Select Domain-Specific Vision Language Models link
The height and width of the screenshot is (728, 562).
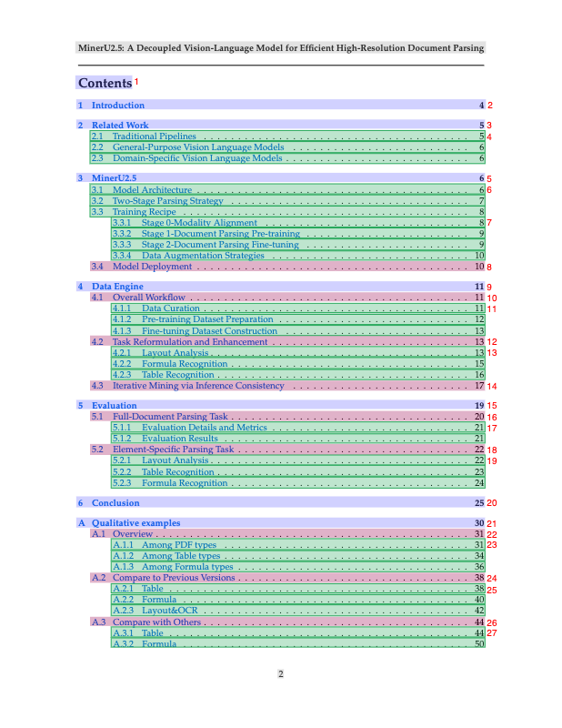pyautogui.click(x=197, y=158)
